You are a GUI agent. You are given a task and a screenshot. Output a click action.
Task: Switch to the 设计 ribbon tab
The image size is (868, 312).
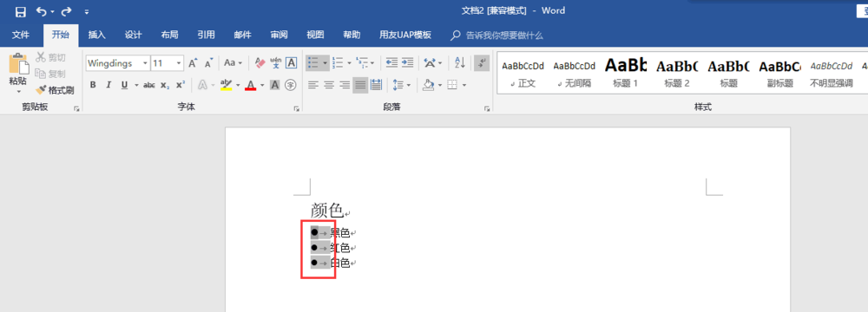coord(134,35)
